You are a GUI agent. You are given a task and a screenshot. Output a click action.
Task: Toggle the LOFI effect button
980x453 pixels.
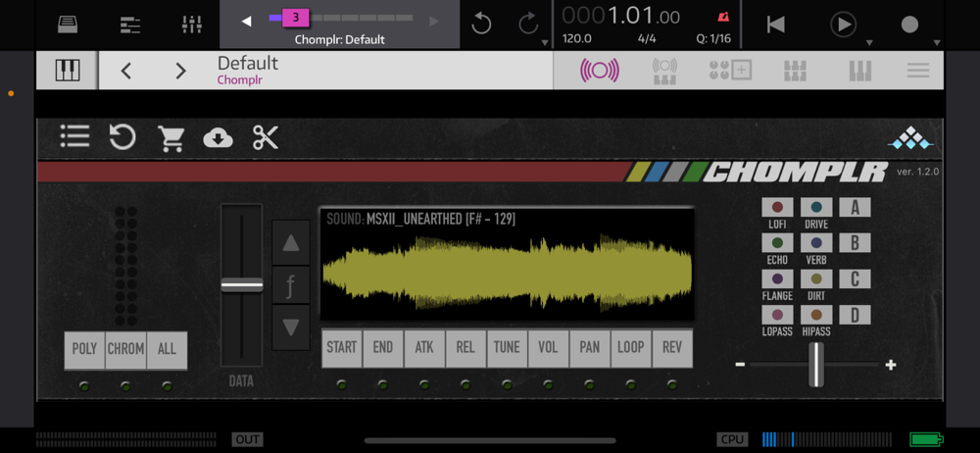pos(777,207)
